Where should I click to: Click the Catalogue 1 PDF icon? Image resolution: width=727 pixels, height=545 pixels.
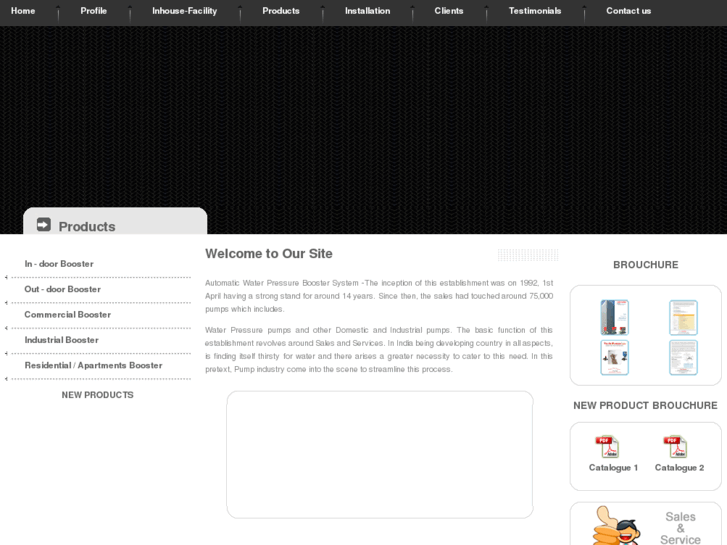click(607, 447)
